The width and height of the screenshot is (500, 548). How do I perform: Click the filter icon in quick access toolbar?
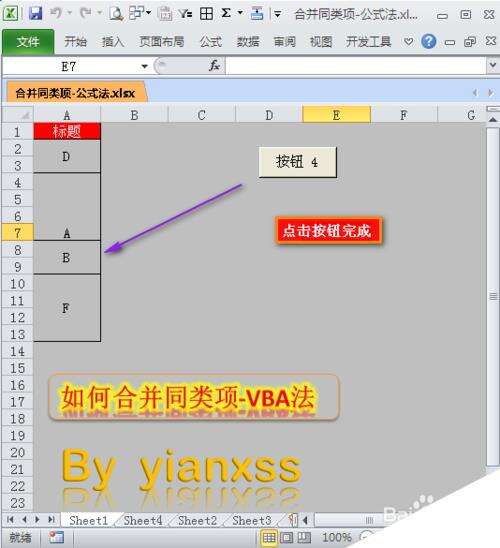(x=185, y=14)
